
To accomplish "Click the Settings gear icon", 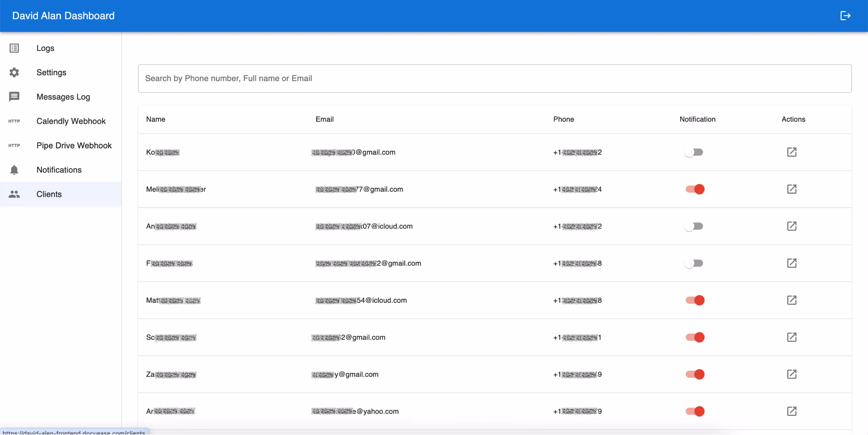I will coord(14,72).
